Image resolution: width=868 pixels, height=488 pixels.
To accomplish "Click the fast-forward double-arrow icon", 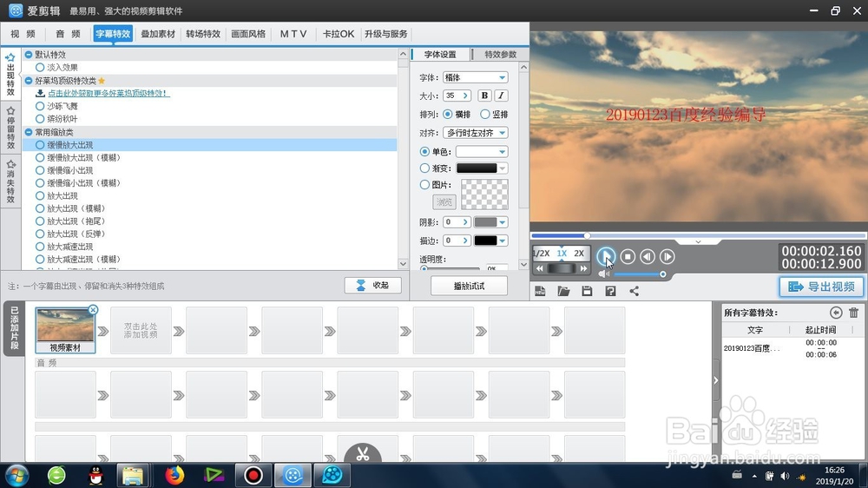I will pyautogui.click(x=583, y=268).
